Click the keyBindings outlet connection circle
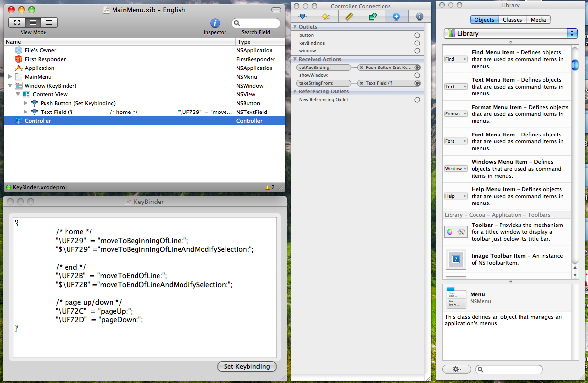588x383 pixels. (417, 43)
